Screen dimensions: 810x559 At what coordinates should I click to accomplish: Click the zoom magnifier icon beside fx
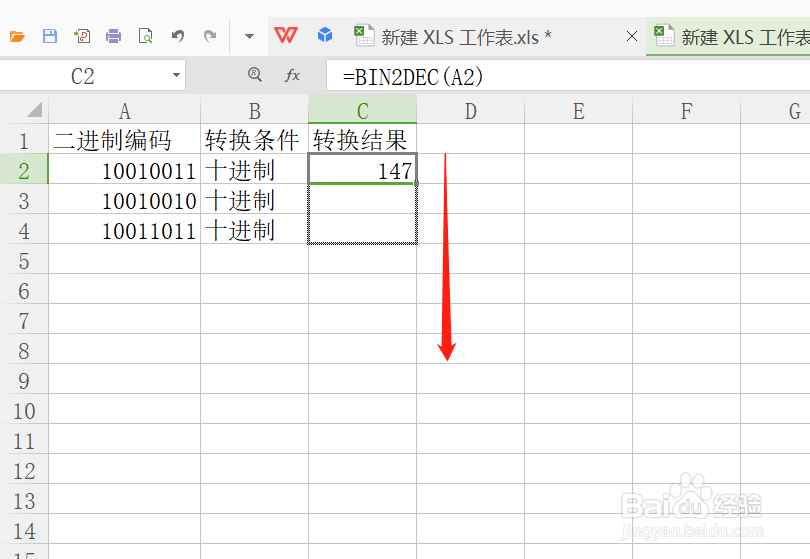click(x=254, y=75)
